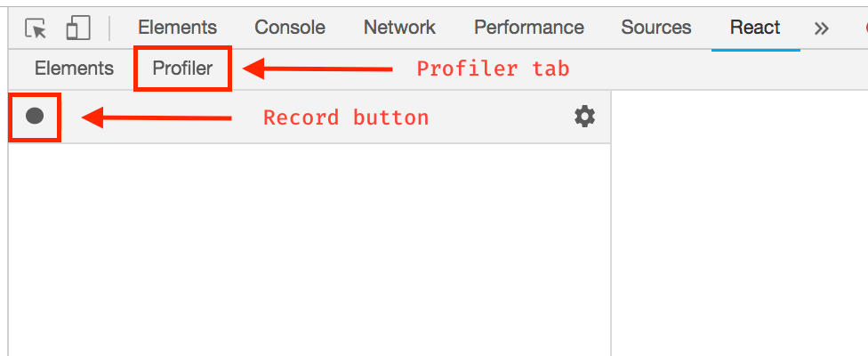The height and width of the screenshot is (356, 868).
Task: Open the Profiler sub-tab
Action: pos(182,69)
